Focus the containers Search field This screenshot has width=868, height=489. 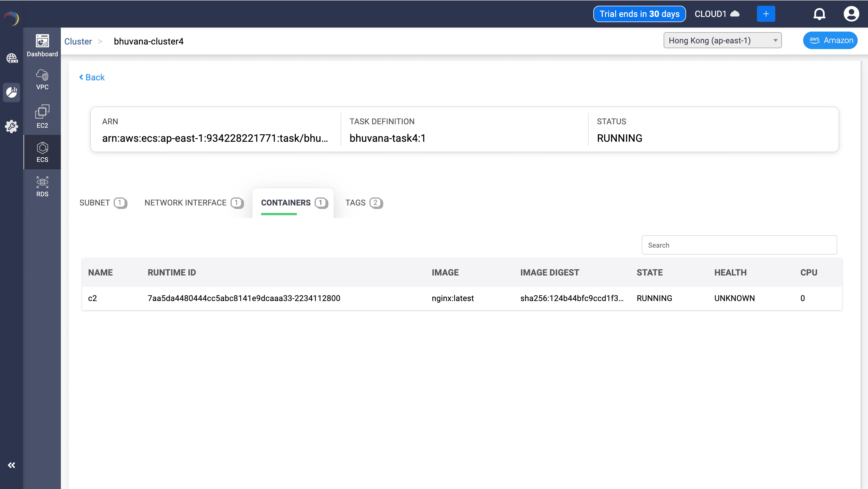(x=739, y=245)
